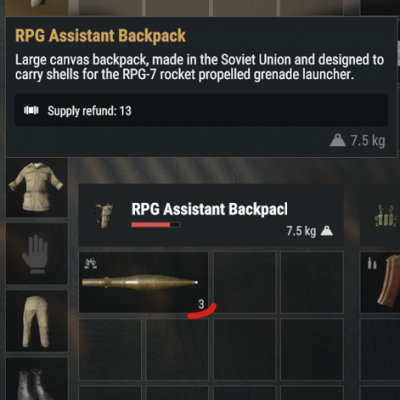Select the empty gloves hand slot
The width and height of the screenshot is (400, 400).
37,254
